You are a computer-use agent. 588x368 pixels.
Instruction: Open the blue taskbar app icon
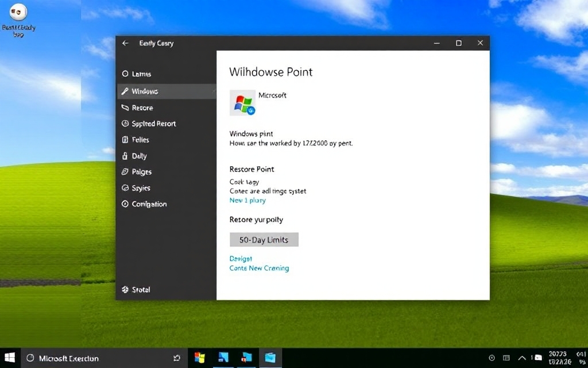click(223, 358)
